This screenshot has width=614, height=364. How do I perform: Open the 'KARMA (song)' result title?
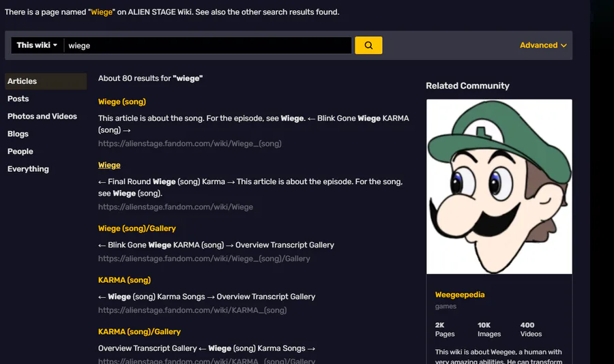(x=125, y=280)
